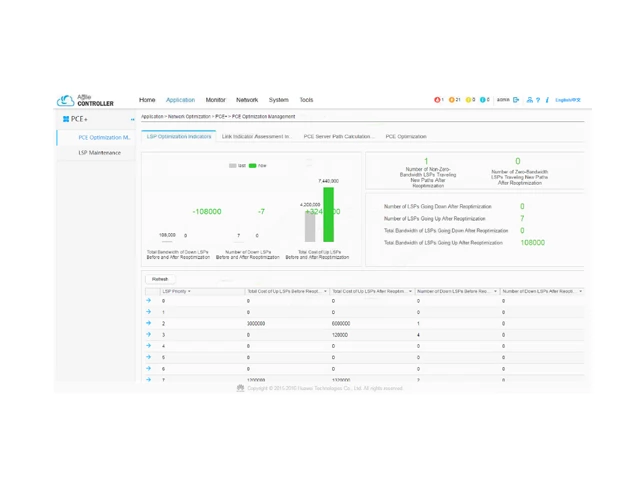The height and width of the screenshot is (480, 640).
Task: Open the help question mark icon
Action: click(x=538, y=100)
